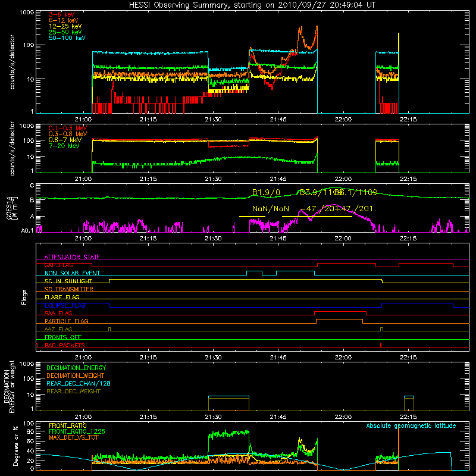The height and width of the screenshot is (476, 476).
Task: Click the REAR_DEC_WEIGHT legend entry
Action: click(x=73, y=392)
